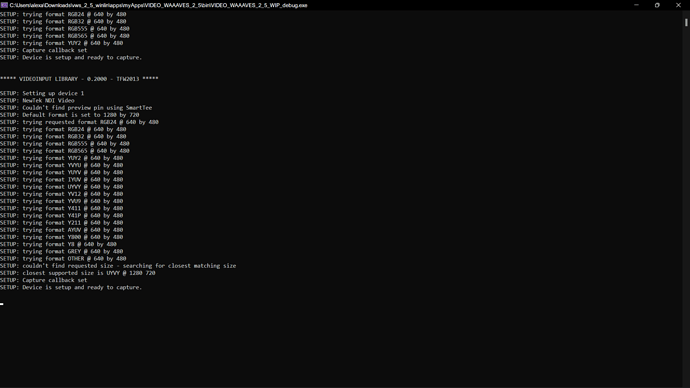Click the vertical scrollbar thumb
Viewport: 690px width, 388px height.
point(686,22)
